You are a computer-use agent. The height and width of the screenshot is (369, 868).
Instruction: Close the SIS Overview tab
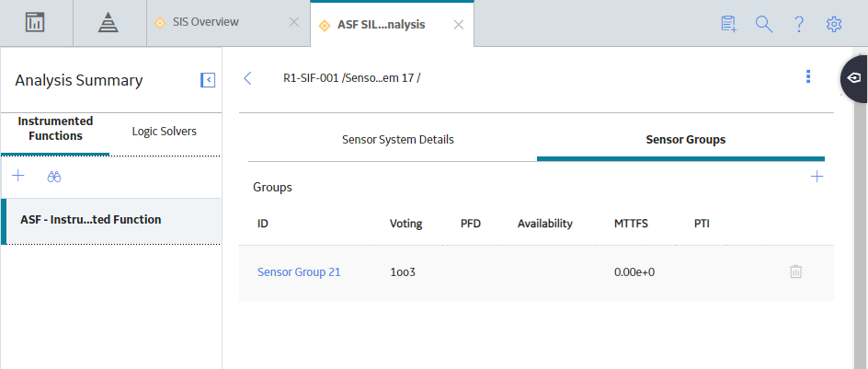pos(294,22)
